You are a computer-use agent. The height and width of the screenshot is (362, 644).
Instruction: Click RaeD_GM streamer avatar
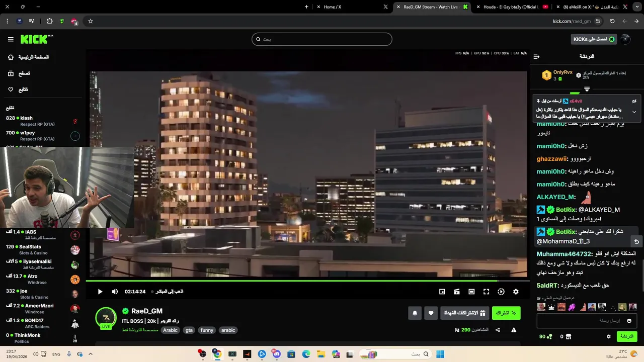[x=106, y=318]
